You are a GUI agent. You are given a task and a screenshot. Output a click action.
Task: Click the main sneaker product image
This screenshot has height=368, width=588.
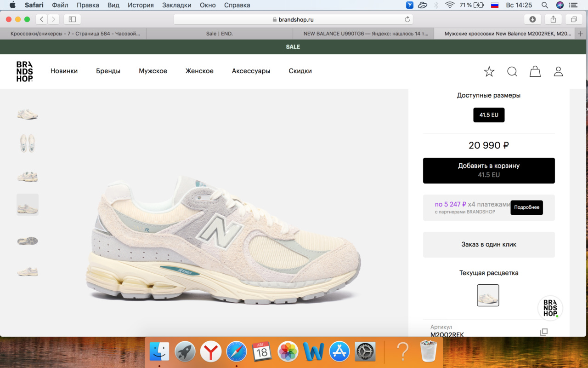(224, 239)
